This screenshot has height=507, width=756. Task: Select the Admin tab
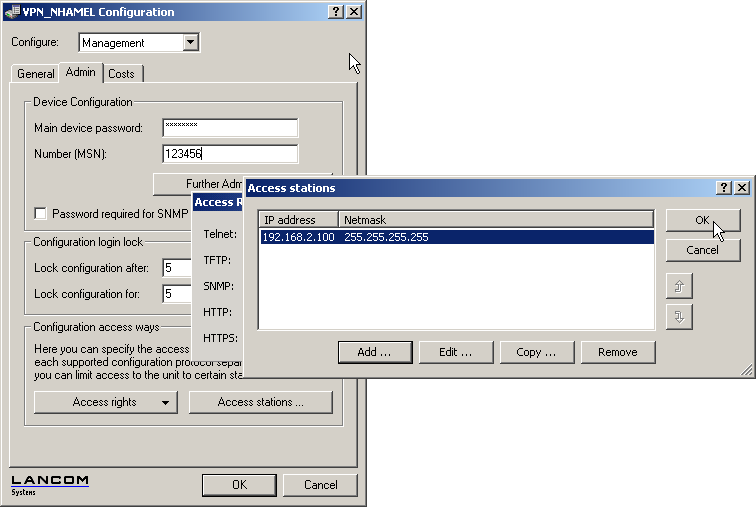[80, 73]
